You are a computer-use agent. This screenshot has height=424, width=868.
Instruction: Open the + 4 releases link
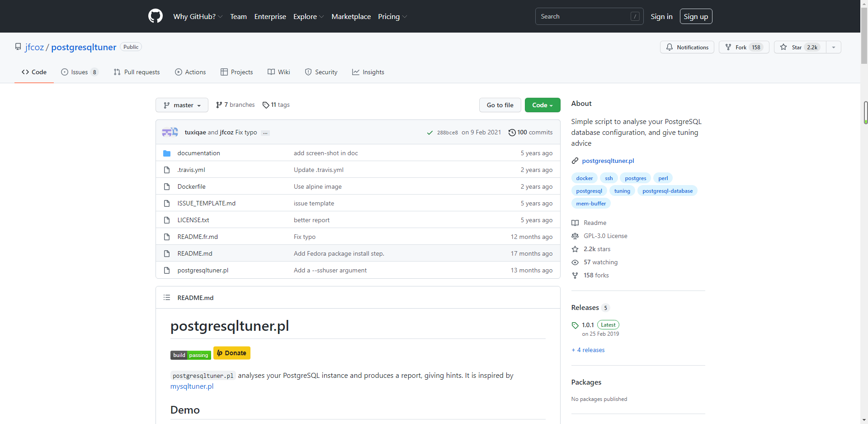(x=588, y=350)
